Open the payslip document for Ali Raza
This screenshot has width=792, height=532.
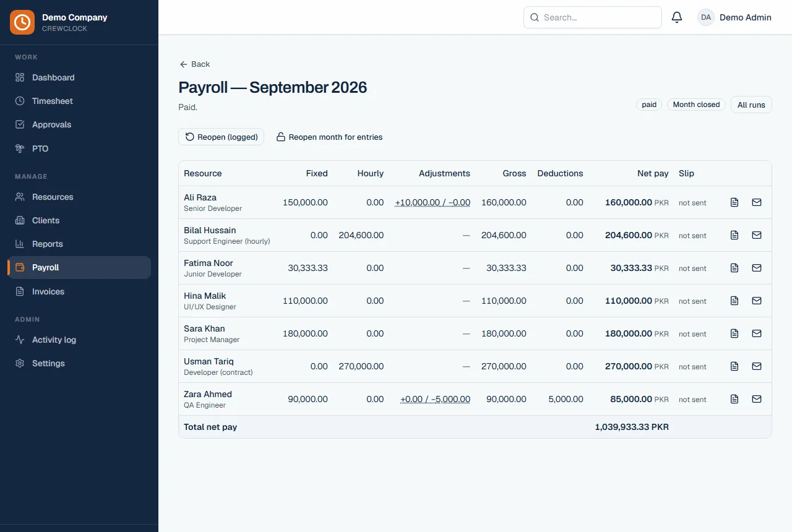pyautogui.click(x=734, y=202)
